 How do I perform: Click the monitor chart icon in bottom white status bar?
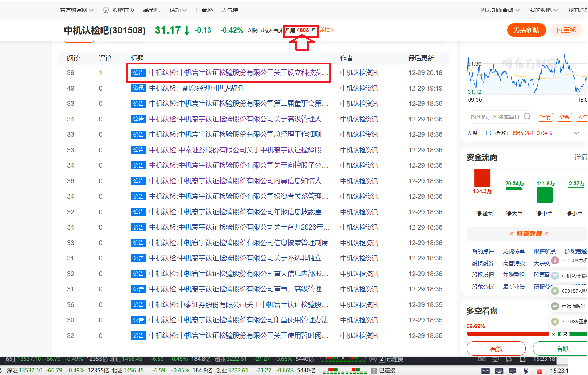pyautogui.click(x=513, y=371)
